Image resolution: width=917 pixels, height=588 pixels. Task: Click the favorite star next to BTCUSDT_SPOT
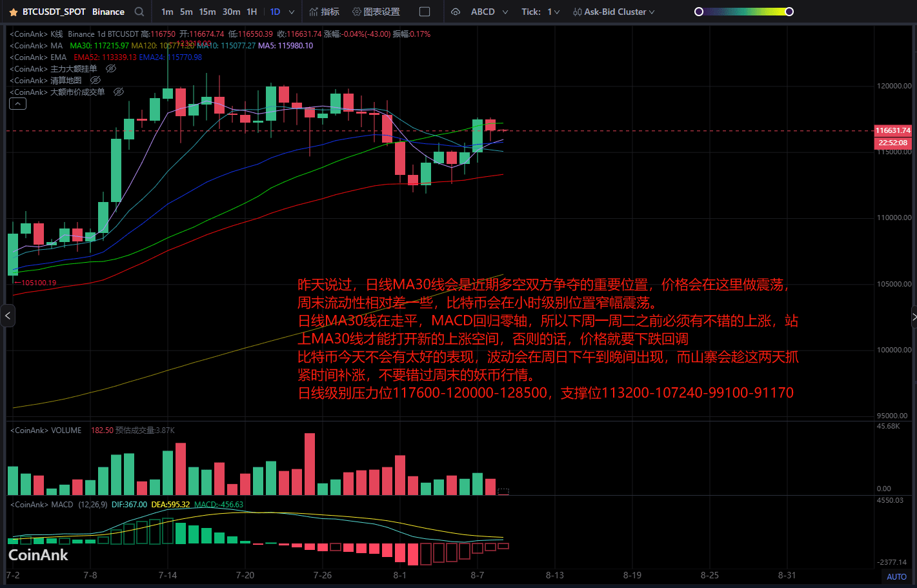coord(14,12)
